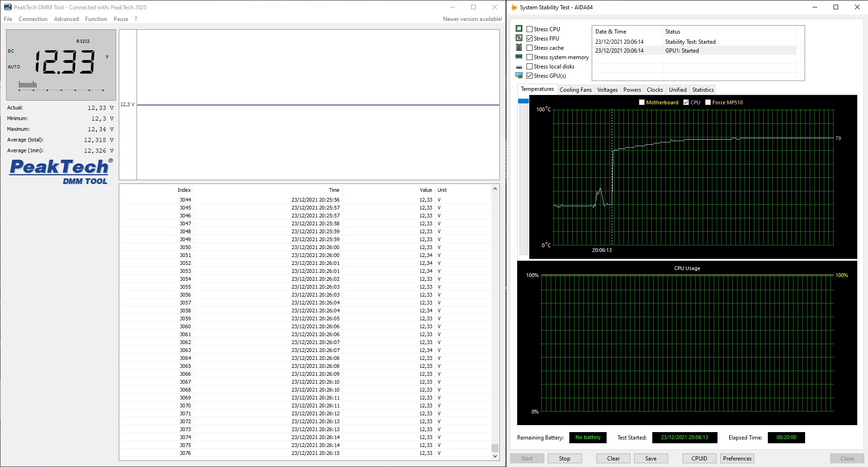This screenshot has height=467, width=868.
Task: Open the Function menu
Action: [96, 19]
